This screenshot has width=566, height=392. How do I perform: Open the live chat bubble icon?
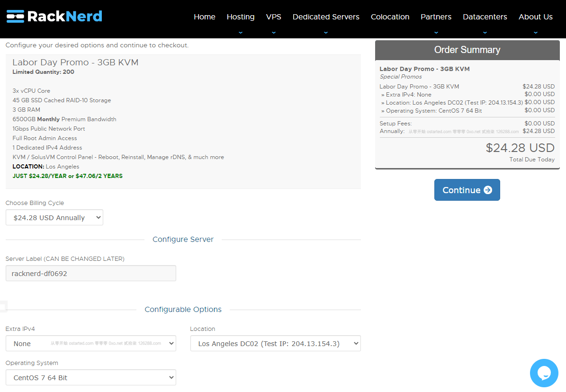pos(544,373)
